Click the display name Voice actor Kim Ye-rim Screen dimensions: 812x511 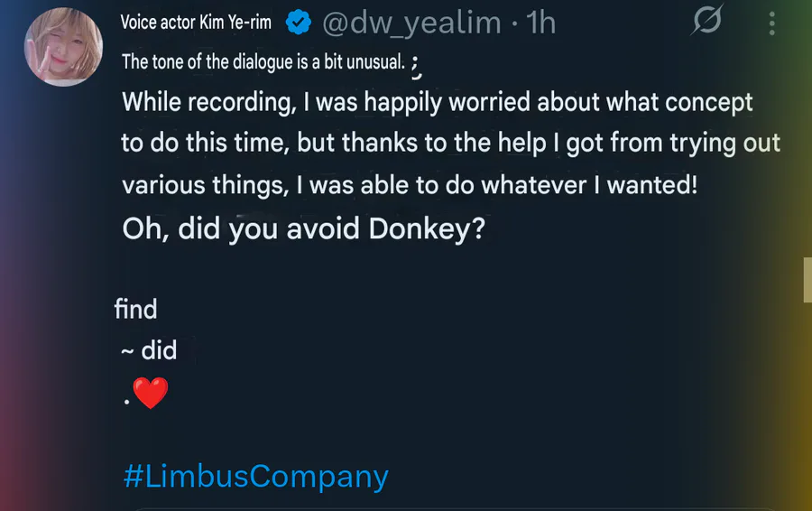point(196,23)
